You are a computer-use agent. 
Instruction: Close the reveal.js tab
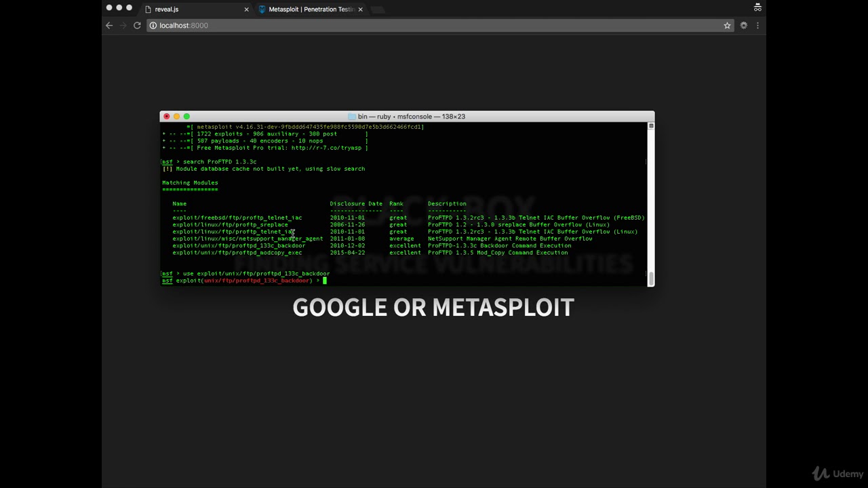click(x=246, y=9)
